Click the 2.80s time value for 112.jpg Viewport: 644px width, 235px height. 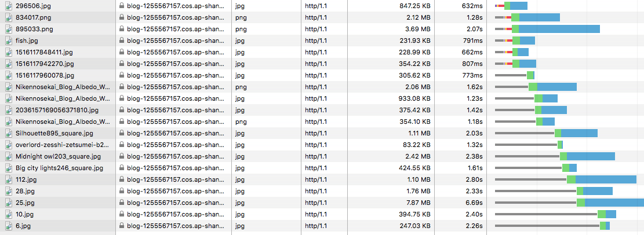click(476, 179)
